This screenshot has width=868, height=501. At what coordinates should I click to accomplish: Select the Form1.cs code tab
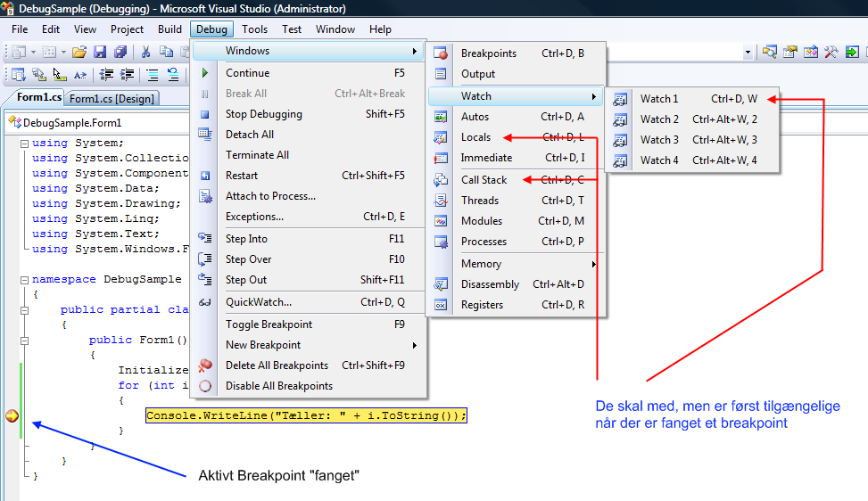point(37,97)
